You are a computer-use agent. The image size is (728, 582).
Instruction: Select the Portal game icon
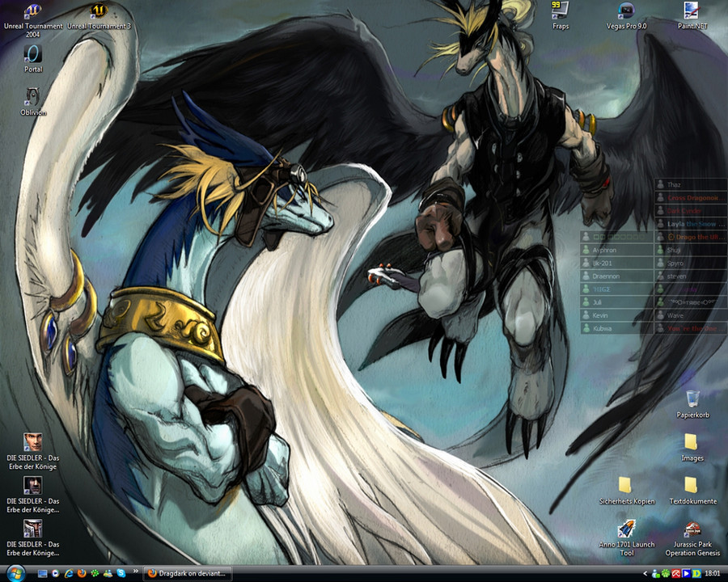click(x=33, y=59)
